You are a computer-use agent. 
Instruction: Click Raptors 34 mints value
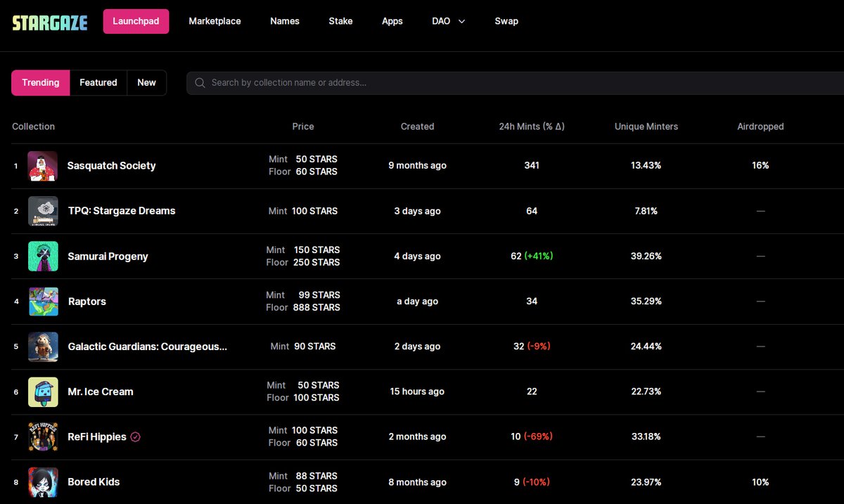(532, 302)
